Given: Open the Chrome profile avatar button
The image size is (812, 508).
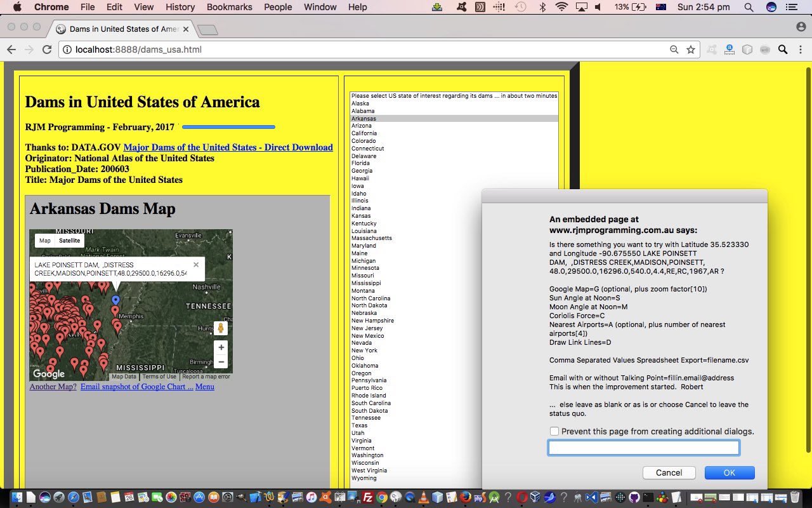Looking at the screenshot, I should 801,27.
